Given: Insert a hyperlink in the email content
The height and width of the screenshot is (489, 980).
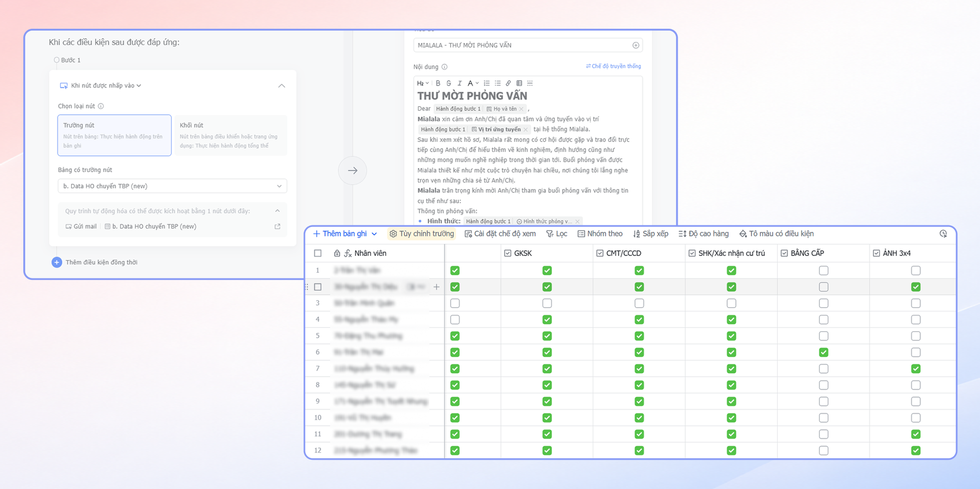Looking at the screenshot, I should pos(508,83).
